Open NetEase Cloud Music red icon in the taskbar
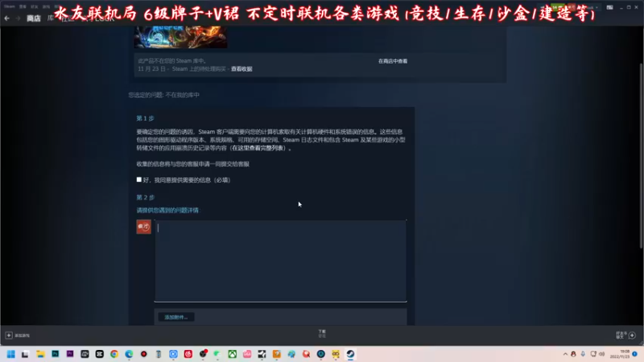 [x=188, y=354]
